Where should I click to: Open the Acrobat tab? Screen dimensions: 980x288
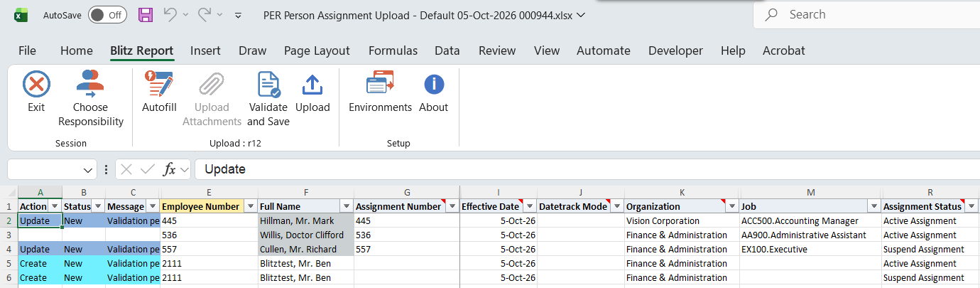pos(784,50)
